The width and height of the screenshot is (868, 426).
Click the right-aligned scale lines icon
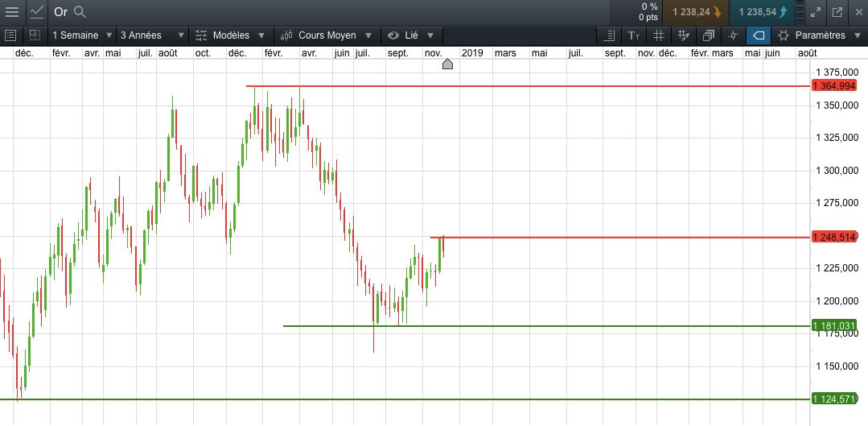(609, 35)
